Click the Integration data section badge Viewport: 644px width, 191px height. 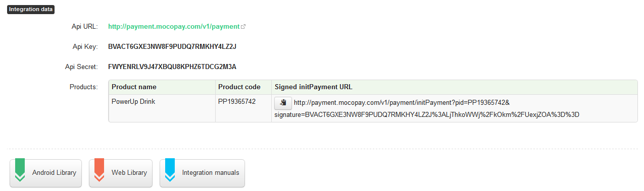(x=31, y=9)
